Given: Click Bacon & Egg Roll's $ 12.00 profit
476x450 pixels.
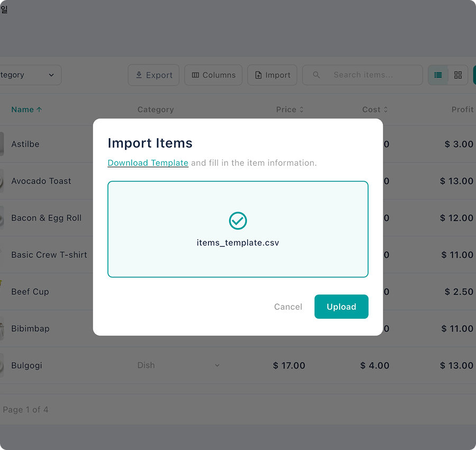Looking at the screenshot, I should [456, 218].
